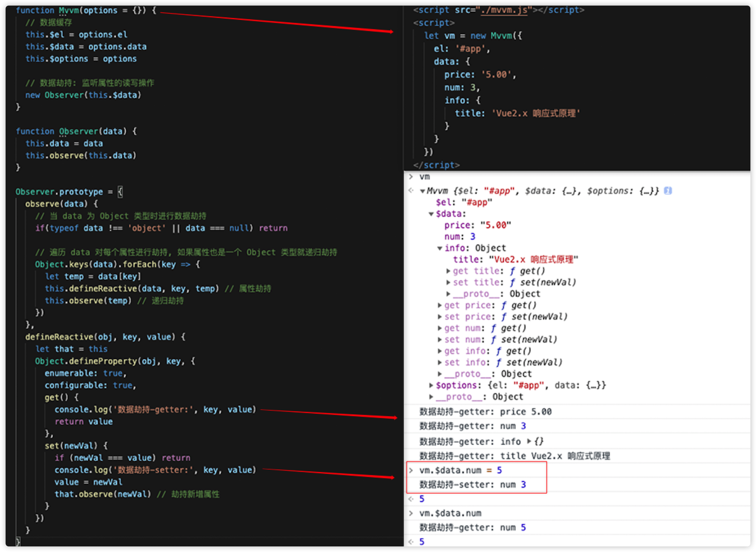Screen dimensions: 756x552
Task: Click the $el: "#app" property row
Action: [x=463, y=203]
